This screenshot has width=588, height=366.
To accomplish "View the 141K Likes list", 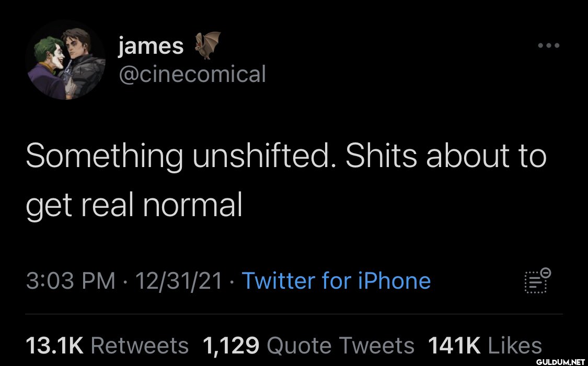I will pyautogui.click(x=485, y=345).
